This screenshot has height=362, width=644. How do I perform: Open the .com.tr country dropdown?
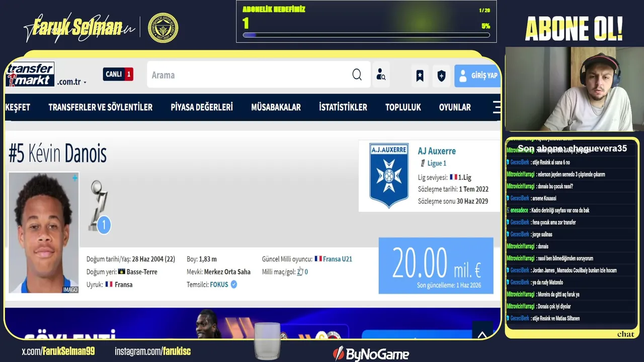point(71,82)
